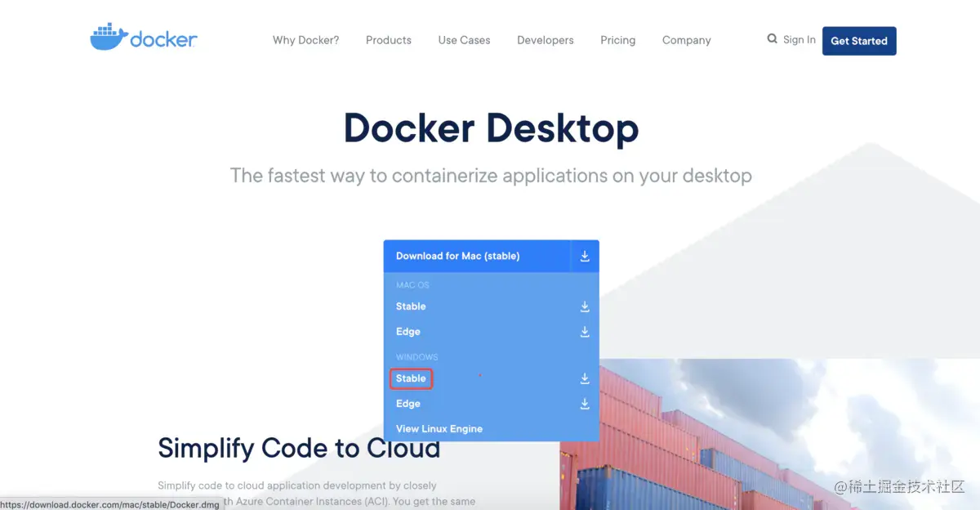This screenshot has width=980, height=510.
Task: Open the Products menu
Action: (389, 40)
